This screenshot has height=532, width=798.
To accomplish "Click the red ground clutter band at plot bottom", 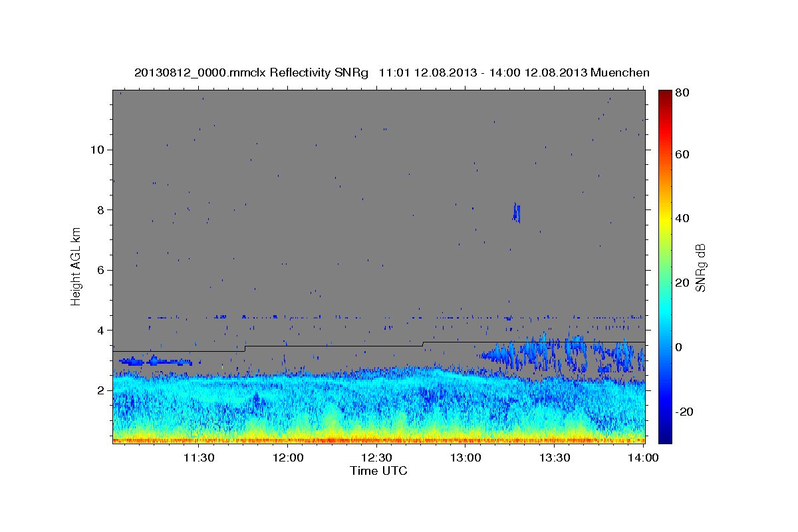I will [x=378, y=440].
